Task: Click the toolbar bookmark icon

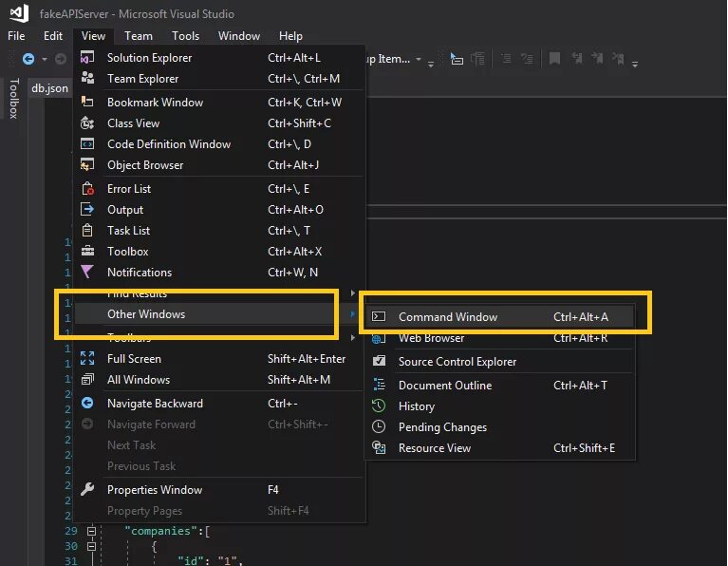Action: point(554,59)
